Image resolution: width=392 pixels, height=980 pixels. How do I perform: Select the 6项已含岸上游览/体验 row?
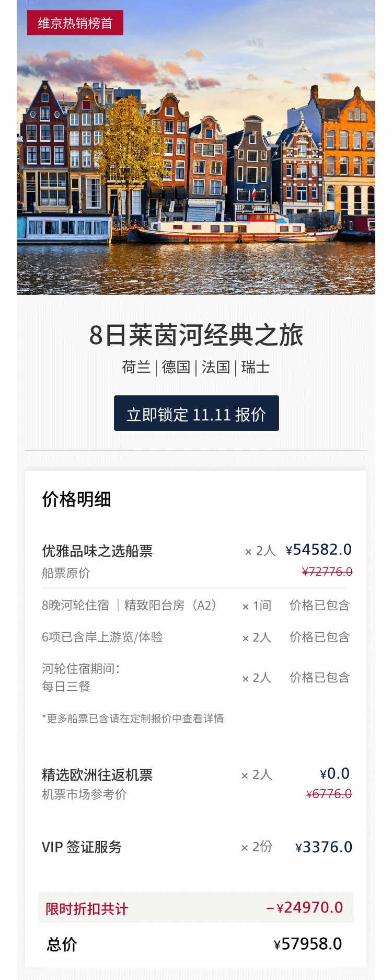pos(196,637)
